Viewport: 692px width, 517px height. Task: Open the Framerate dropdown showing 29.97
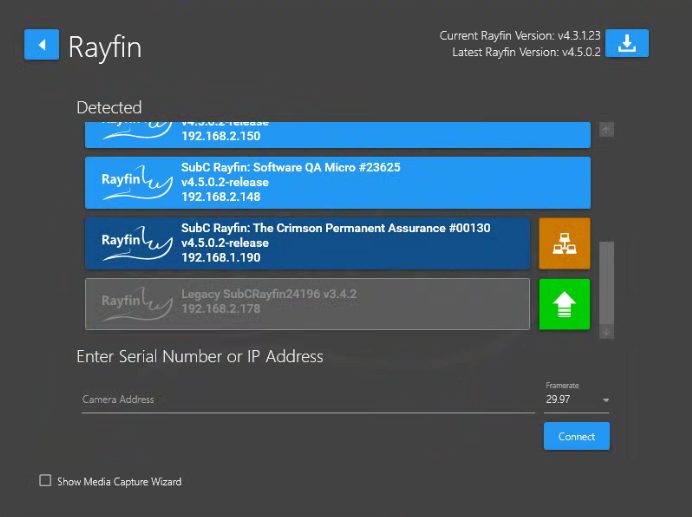[x=576, y=400]
